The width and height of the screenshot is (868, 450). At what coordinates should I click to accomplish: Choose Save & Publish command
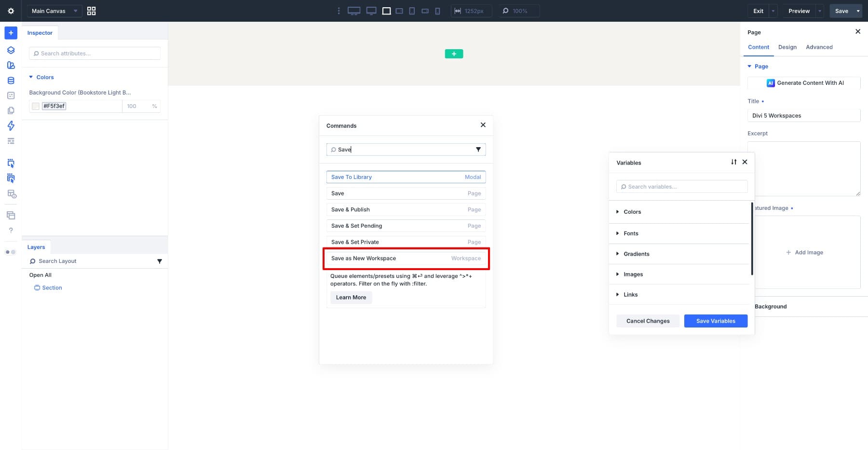[x=406, y=209]
